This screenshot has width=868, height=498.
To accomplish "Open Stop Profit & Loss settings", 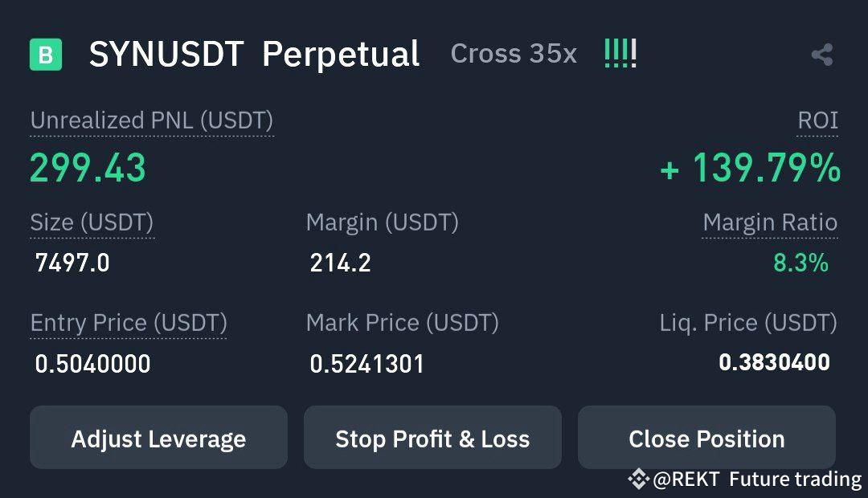I will pos(432,438).
